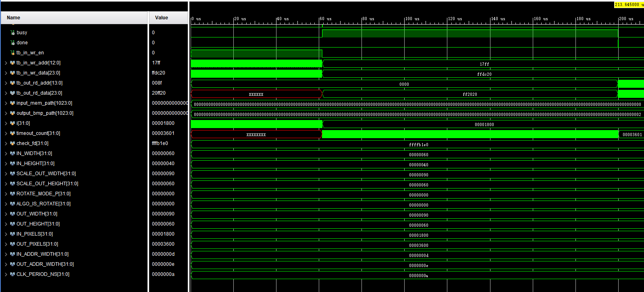Click the value 20ff20 for tb_out_rd_data
644x292 pixels.
click(x=158, y=93)
